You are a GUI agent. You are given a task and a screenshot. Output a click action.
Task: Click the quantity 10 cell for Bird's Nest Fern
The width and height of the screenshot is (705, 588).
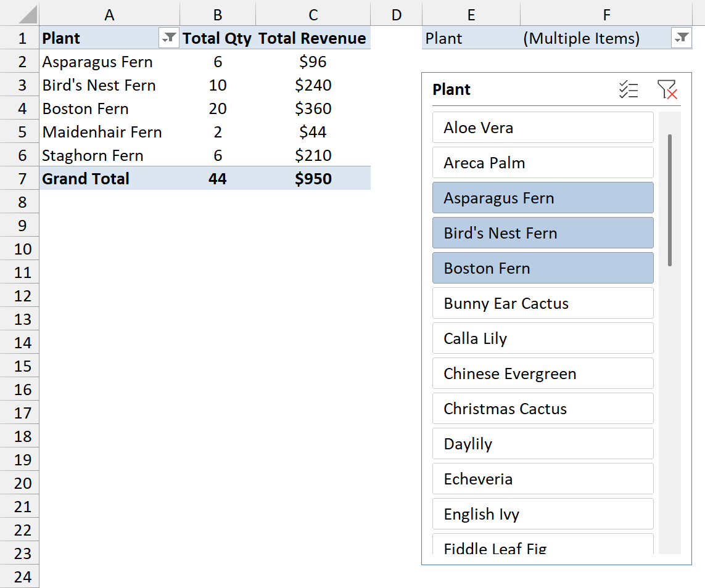point(218,85)
